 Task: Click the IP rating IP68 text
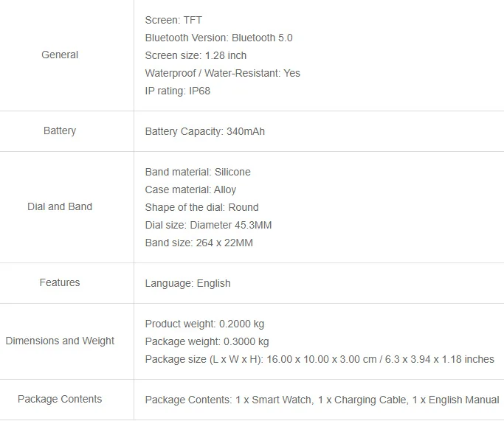[178, 91]
